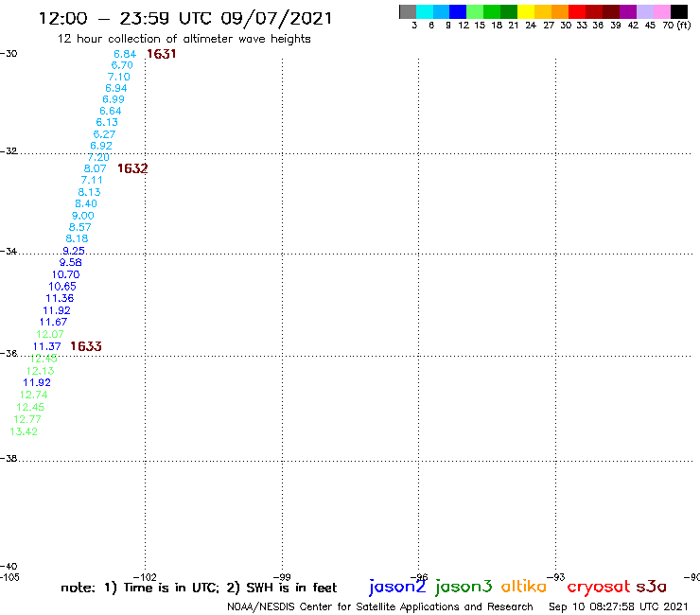The height and width of the screenshot is (615, 700).
Task: Click the wave height value 8.07
Action: coord(96,168)
